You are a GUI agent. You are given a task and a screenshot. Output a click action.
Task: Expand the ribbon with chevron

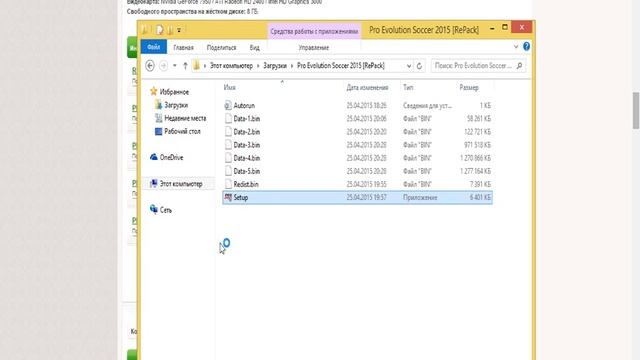516,47
